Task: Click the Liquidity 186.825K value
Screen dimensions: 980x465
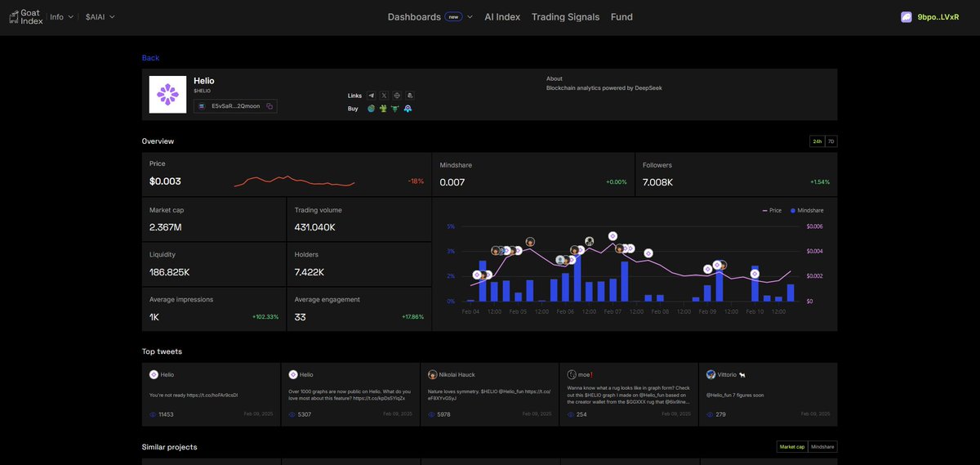Action: (x=170, y=272)
